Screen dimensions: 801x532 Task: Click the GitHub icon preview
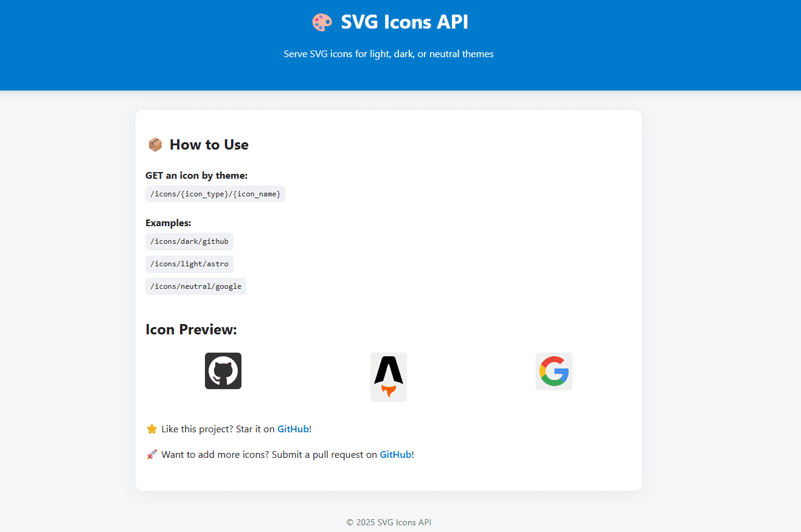[x=223, y=371]
